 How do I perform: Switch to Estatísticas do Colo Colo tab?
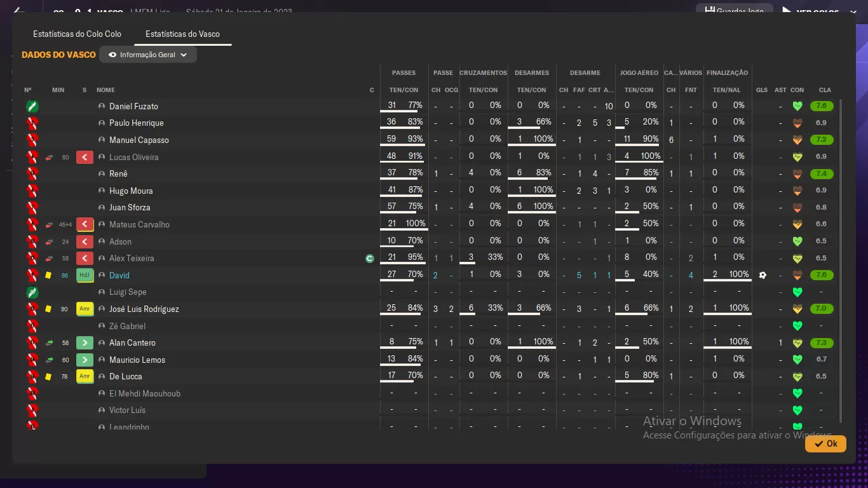pyautogui.click(x=77, y=34)
